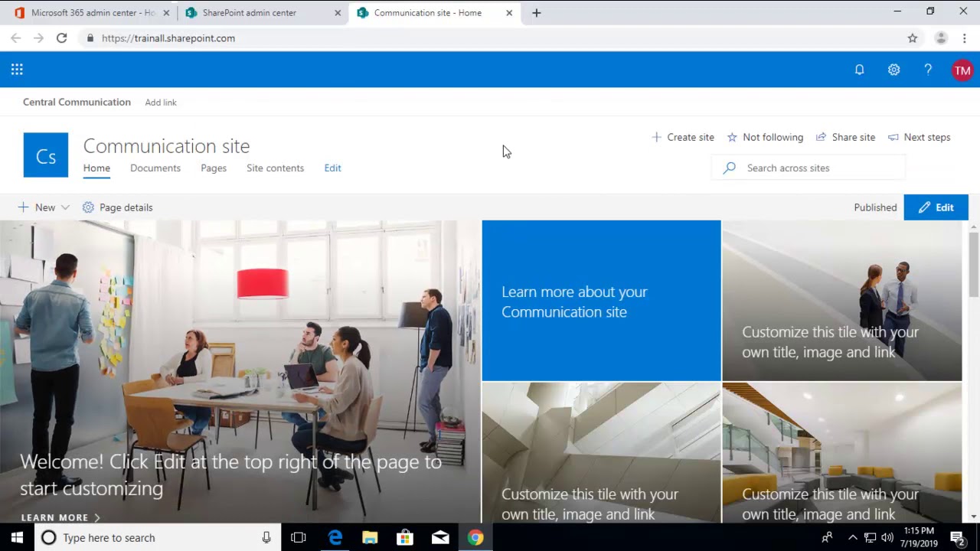Click Edit in the site navigation

332,168
